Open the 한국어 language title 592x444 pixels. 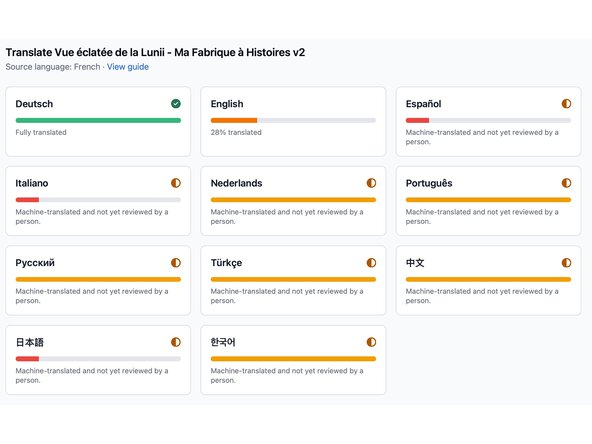[223, 342]
